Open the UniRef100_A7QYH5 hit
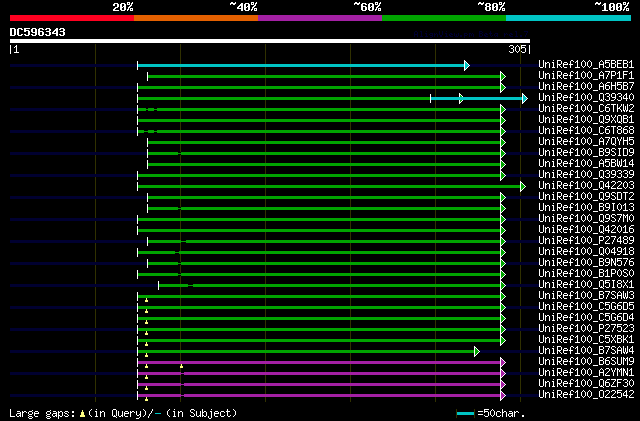 click(586, 142)
